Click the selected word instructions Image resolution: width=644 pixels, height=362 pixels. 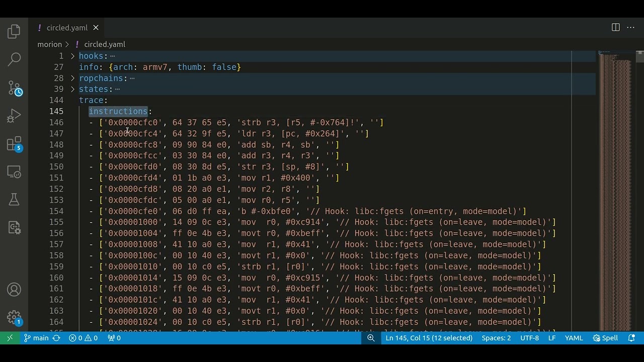(118, 111)
